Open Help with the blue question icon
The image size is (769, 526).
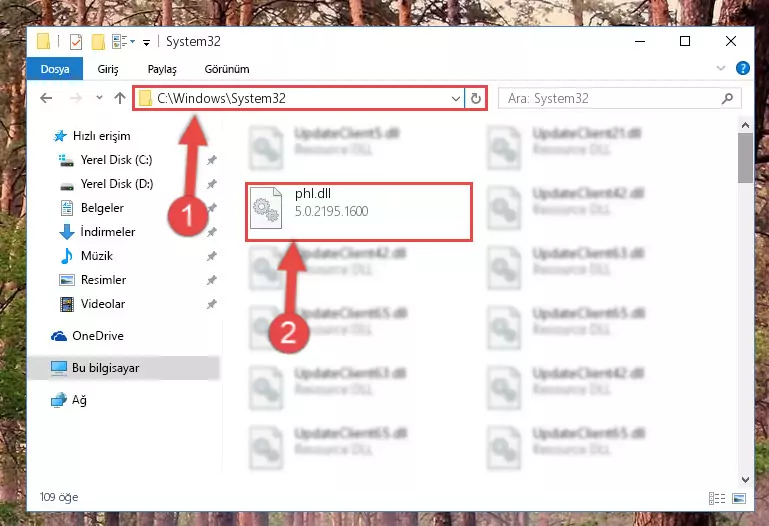point(743,68)
